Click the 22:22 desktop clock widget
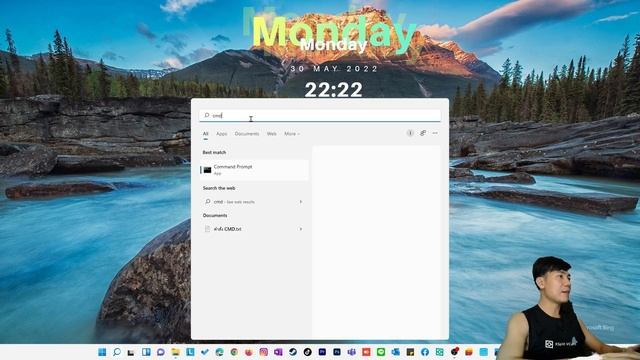This screenshot has height=360, width=640. pyautogui.click(x=333, y=90)
